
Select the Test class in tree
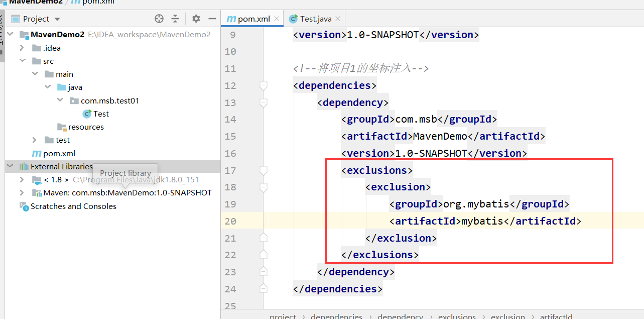(x=101, y=114)
